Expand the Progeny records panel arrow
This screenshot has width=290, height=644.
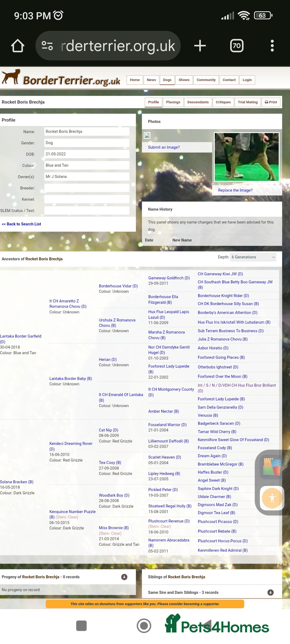pyautogui.click(x=124, y=577)
